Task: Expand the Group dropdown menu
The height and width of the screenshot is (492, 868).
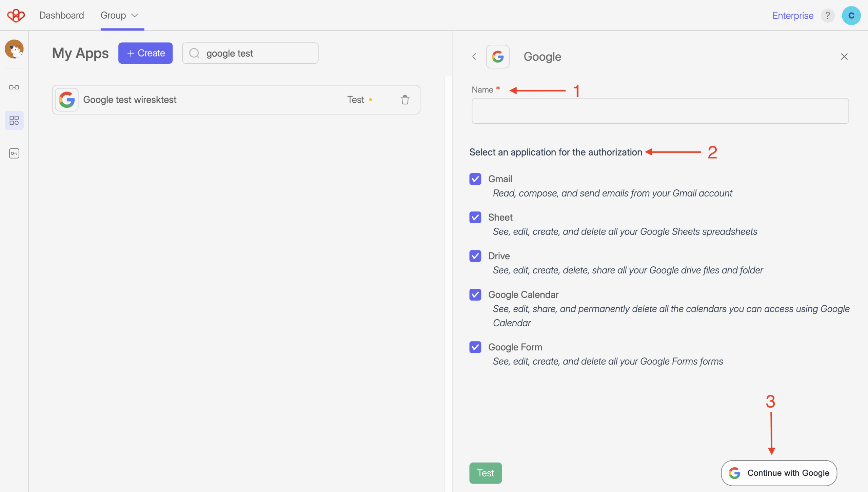Action: point(119,15)
